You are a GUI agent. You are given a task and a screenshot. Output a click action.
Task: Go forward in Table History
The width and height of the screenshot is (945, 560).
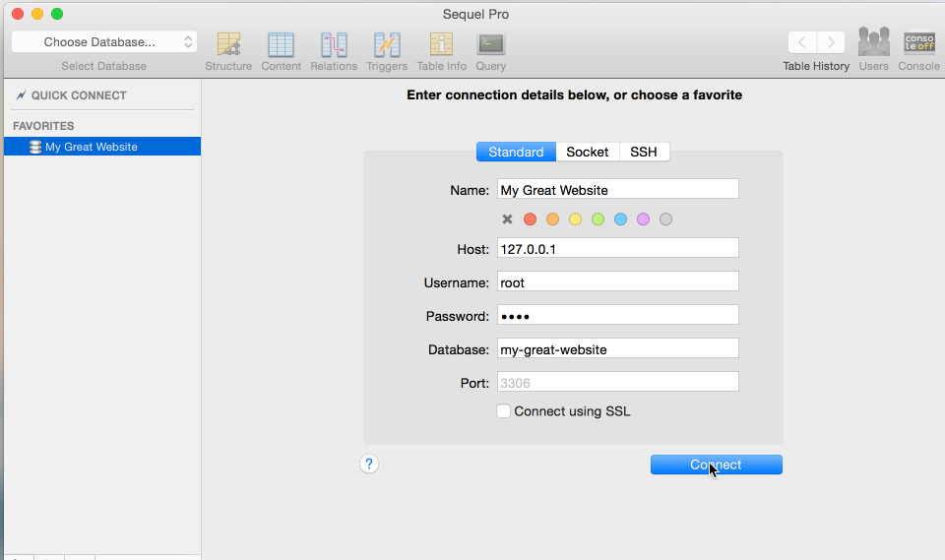[x=831, y=42]
